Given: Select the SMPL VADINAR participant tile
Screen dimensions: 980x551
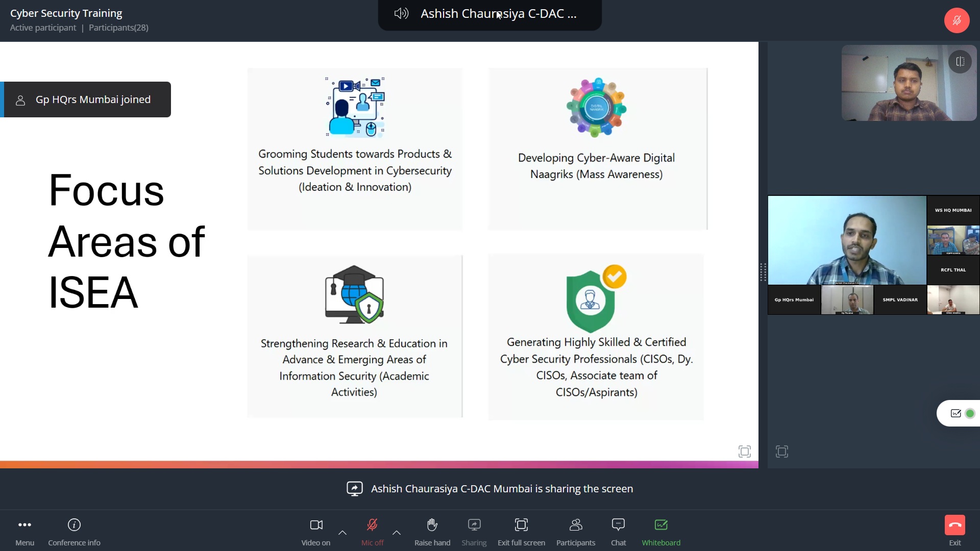Looking at the screenshot, I should click(x=900, y=300).
